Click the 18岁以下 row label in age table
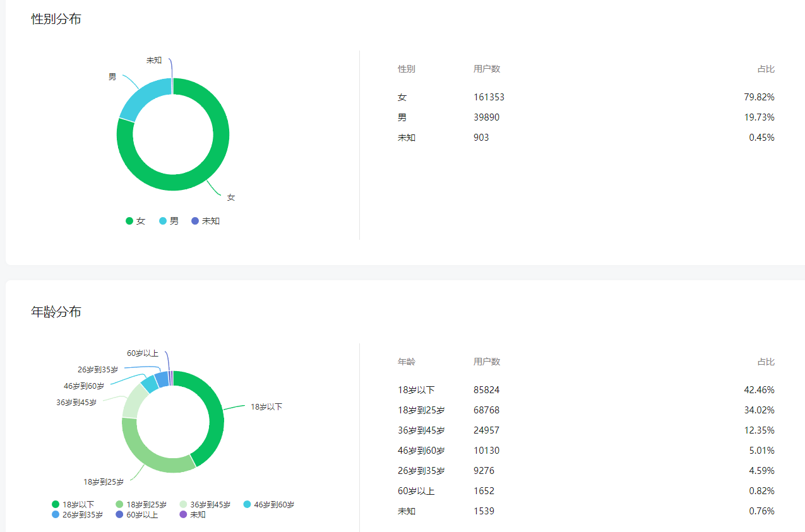 (x=416, y=390)
